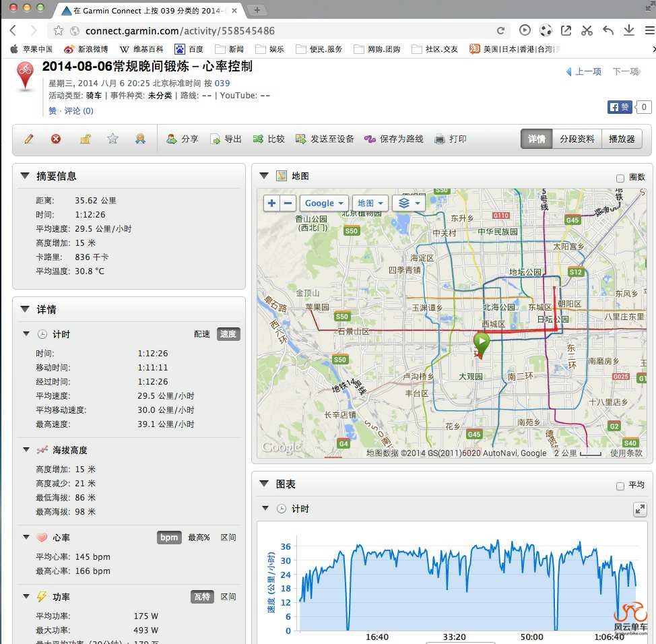Image resolution: width=656 pixels, height=644 pixels.
Task: Switch to the 播放器 tab
Action: pos(621,139)
